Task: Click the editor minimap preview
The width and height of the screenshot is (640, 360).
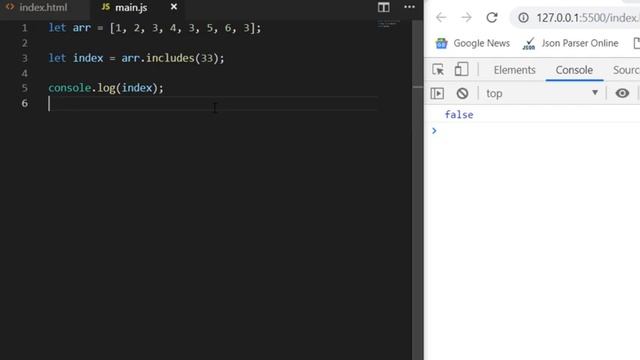Action: point(388,24)
